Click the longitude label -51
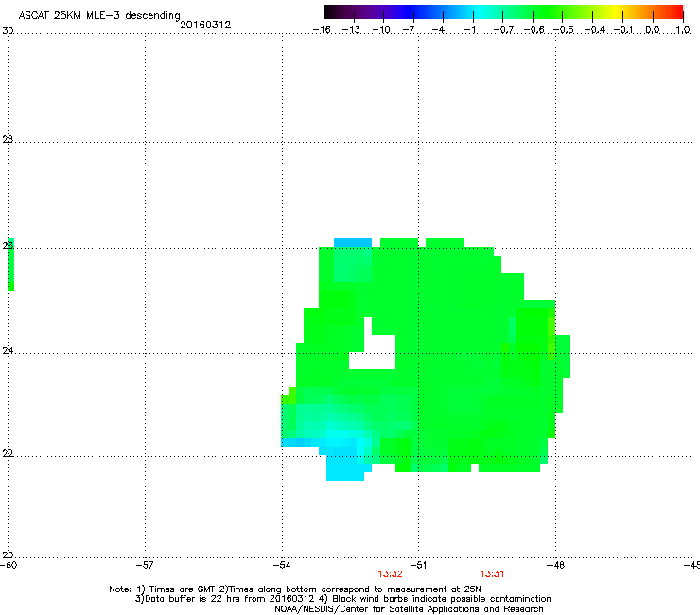Screen dimensions: 700x615 pyautogui.click(x=418, y=565)
